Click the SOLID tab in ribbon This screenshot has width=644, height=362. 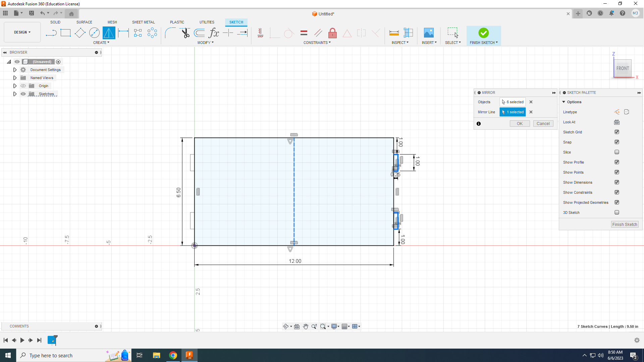(55, 22)
